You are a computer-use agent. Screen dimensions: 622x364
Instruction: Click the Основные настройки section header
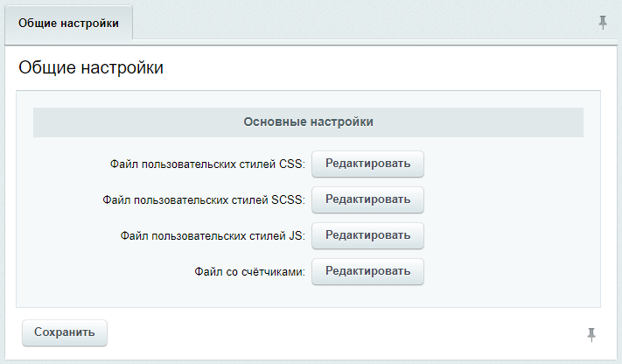pos(308,122)
